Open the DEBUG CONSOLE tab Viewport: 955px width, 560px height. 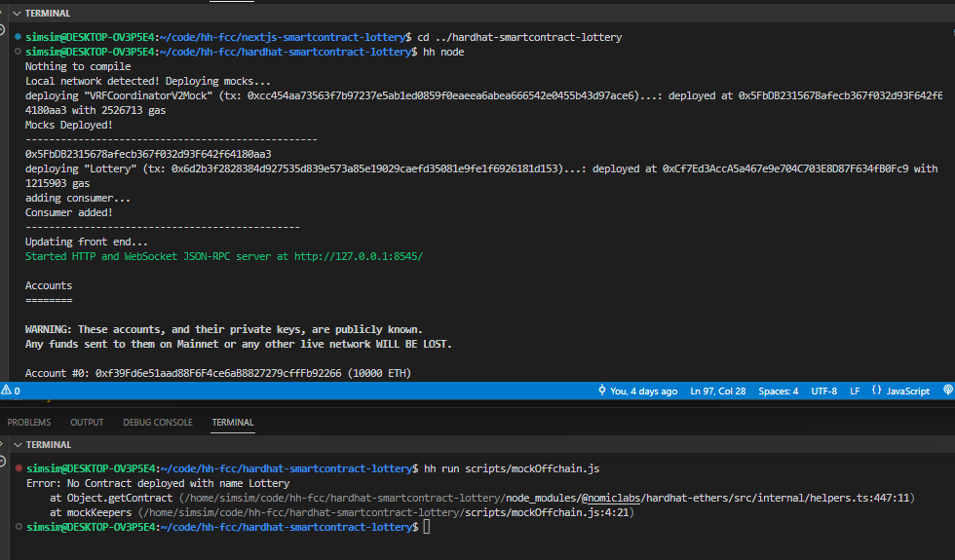[158, 423]
